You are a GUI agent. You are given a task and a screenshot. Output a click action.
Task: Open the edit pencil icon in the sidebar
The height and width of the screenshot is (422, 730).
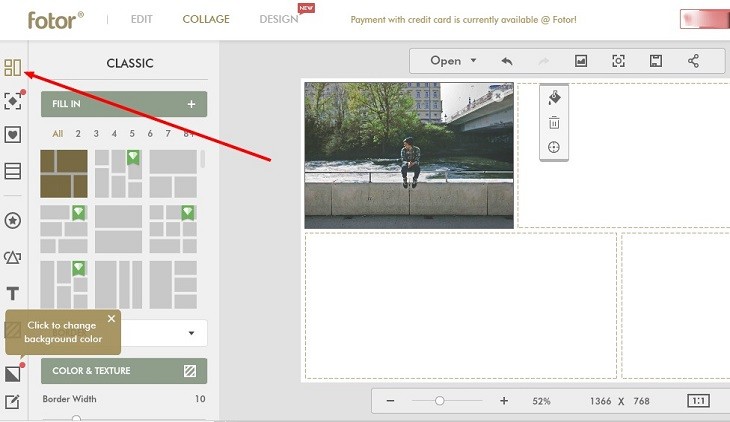13,402
